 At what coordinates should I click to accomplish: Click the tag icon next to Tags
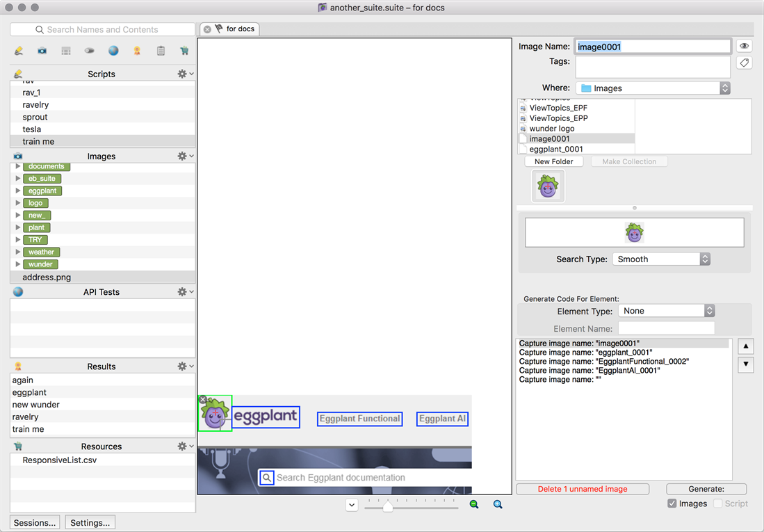[744, 63]
